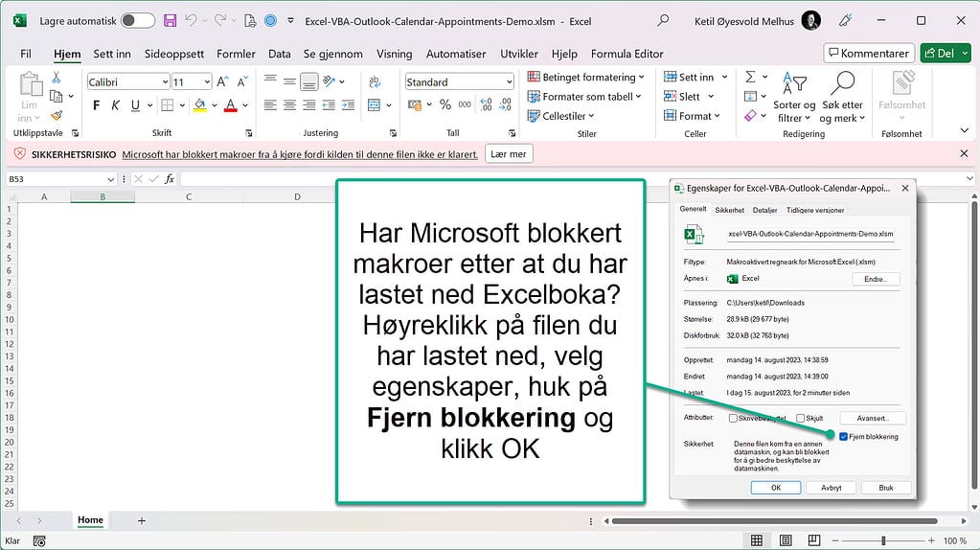Open the Utvikler ribbon tab
The width and height of the screenshot is (980, 550).
519,54
